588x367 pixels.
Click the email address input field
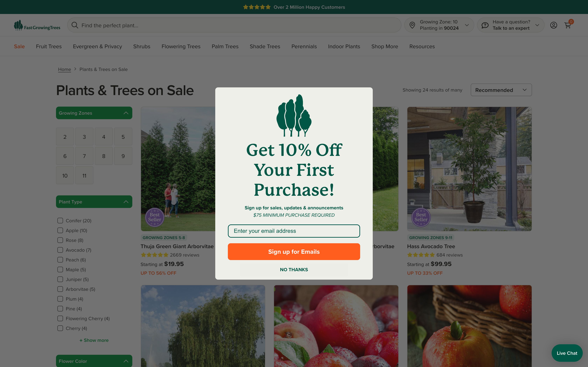(x=294, y=231)
